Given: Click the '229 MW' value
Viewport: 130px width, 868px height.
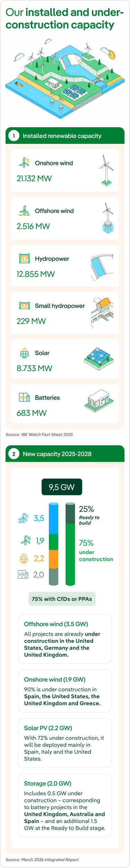Looking at the screenshot, I should coord(31,321).
